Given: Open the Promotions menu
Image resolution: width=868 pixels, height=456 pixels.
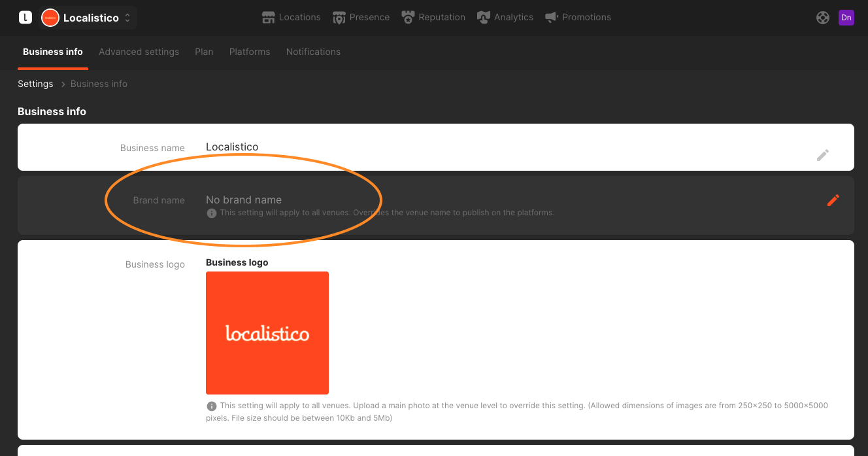Looking at the screenshot, I should pyautogui.click(x=578, y=18).
